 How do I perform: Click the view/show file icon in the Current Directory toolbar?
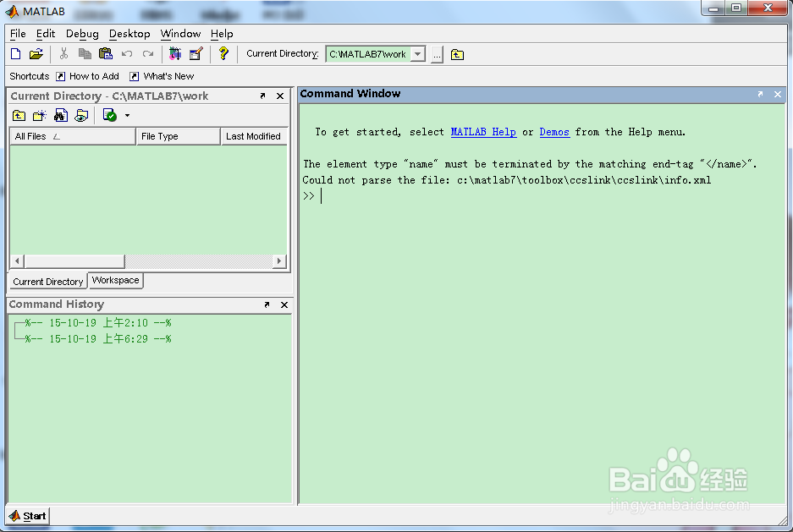[x=81, y=116]
